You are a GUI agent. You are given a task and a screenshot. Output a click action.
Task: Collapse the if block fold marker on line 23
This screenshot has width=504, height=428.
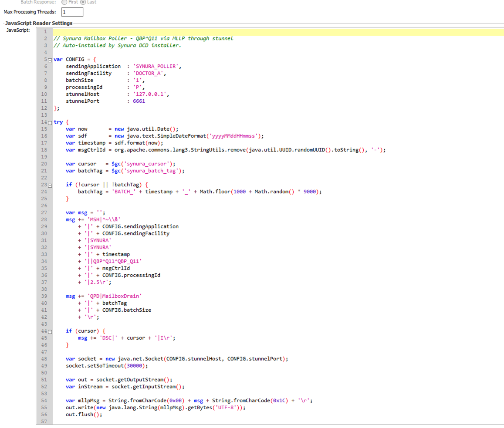(x=50, y=185)
